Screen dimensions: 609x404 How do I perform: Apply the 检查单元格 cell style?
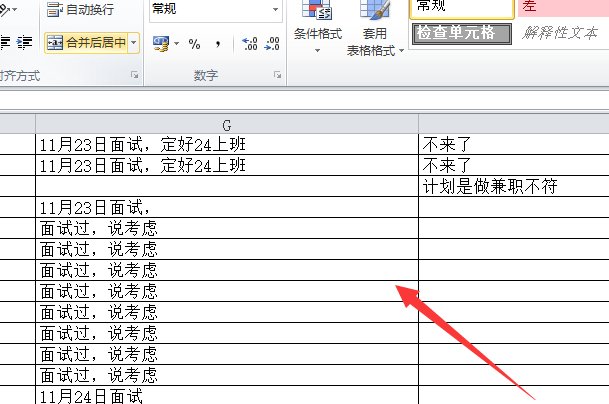point(461,33)
